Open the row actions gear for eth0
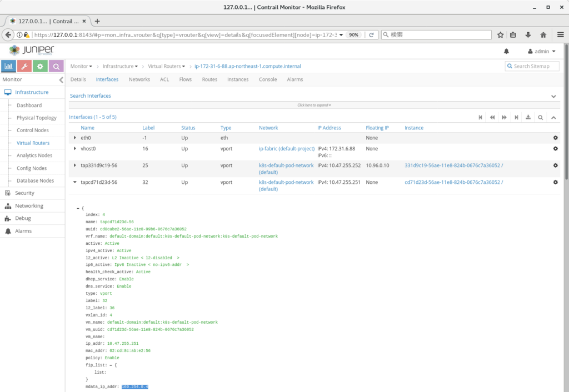 555,138
